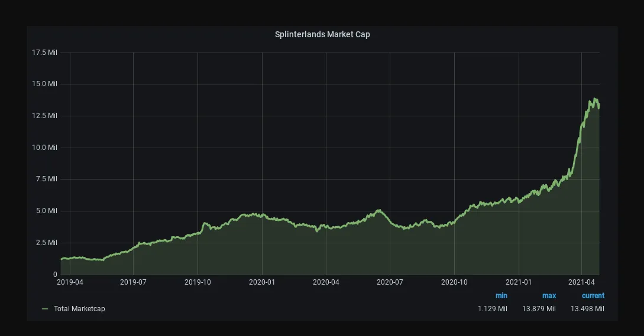Open the Splinterlands Market Cap panel title
This screenshot has height=336, width=644.
(322, 34)
